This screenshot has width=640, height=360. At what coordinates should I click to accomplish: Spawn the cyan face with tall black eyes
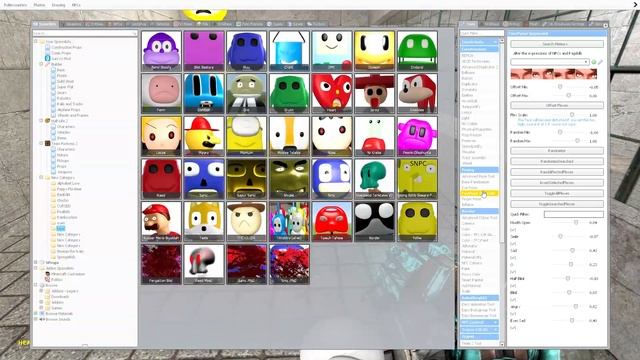click(x=204, y=93)
